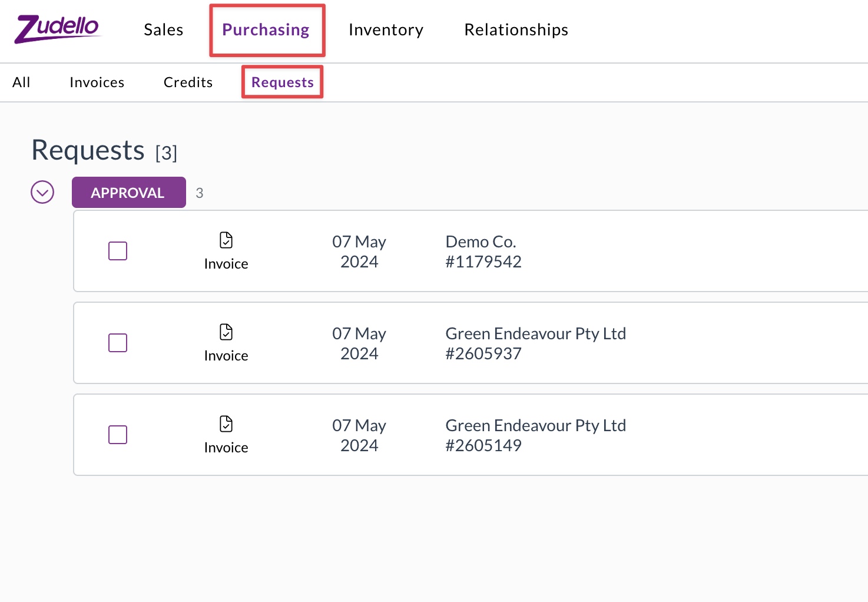Click the Zudello logo

(x=58, y=29)
